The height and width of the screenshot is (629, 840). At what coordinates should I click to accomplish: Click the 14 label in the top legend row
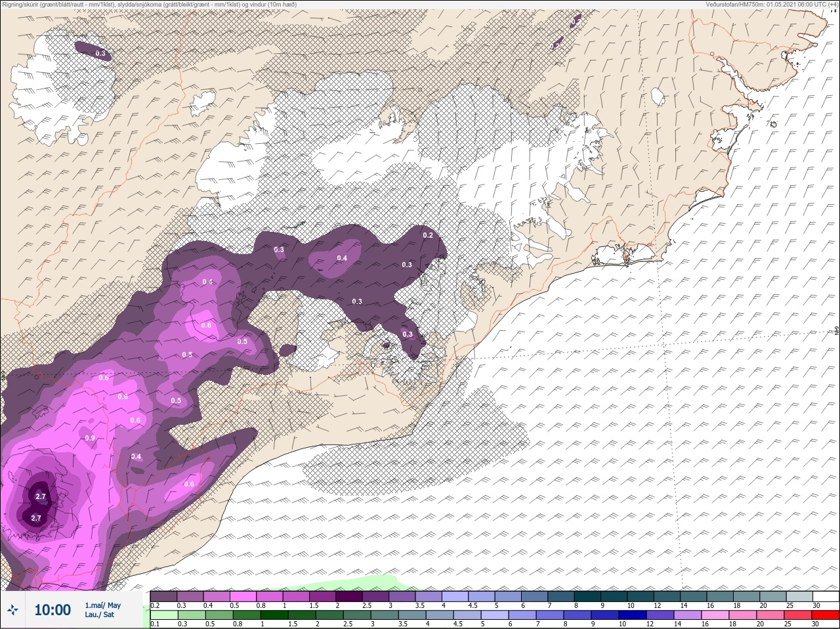coord(684,605)
